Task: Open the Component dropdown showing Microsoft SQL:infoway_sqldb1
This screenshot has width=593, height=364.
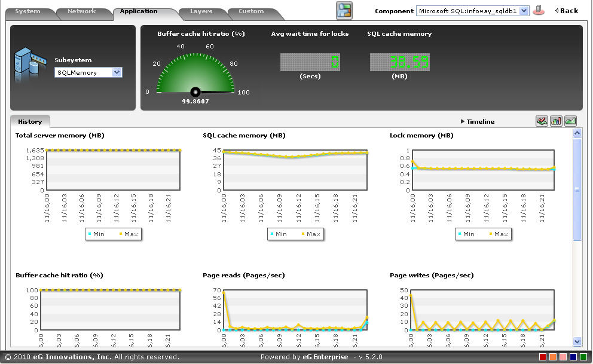Action: [x=472, y=11]
